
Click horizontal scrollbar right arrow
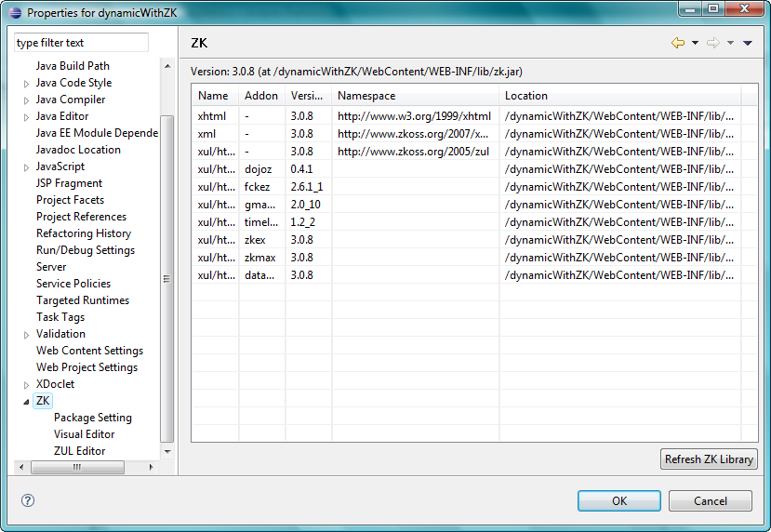click(x=151, y=467)
